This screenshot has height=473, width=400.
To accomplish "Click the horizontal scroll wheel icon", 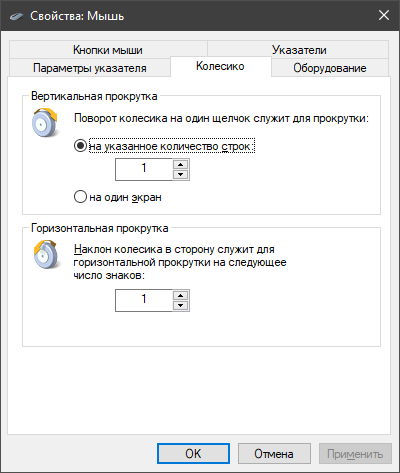I will (46, 254).
